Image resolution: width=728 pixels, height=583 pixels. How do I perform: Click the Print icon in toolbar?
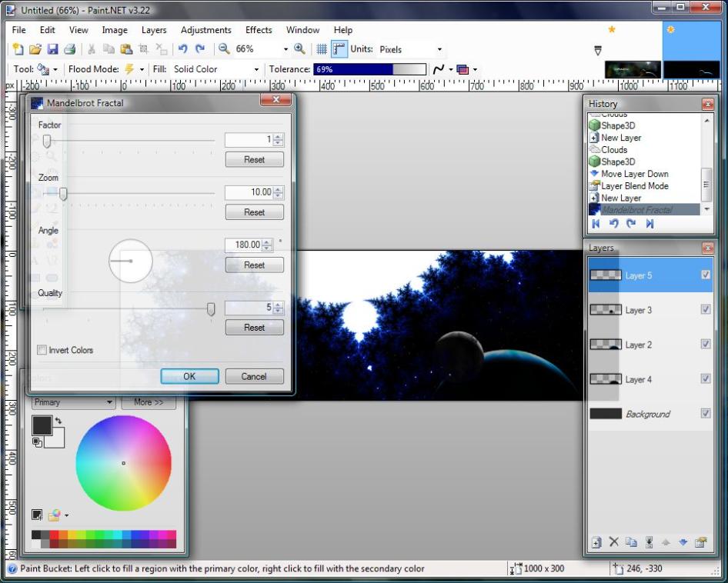pos(69,49)
